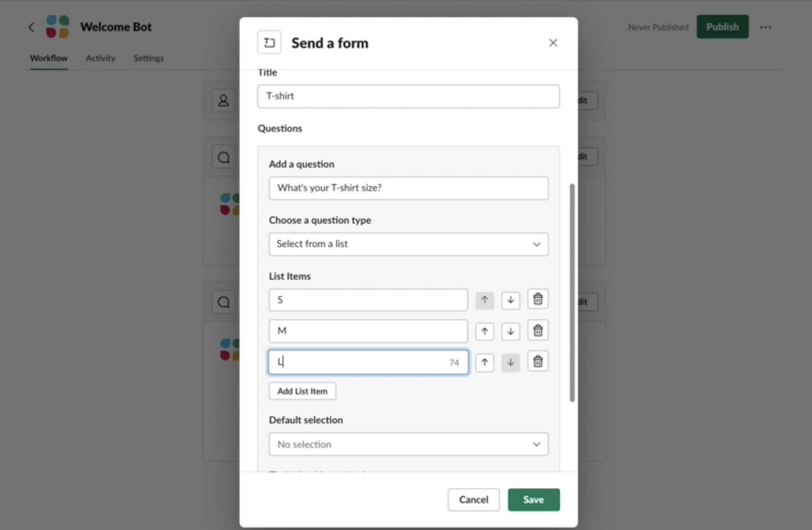The width and height of the screenshot is (812, 530).
Task: Delete the S list item
Action: pos(537,300)
